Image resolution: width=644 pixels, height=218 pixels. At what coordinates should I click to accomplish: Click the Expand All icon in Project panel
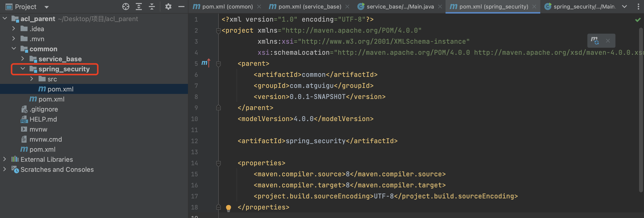tap(139, 7)
